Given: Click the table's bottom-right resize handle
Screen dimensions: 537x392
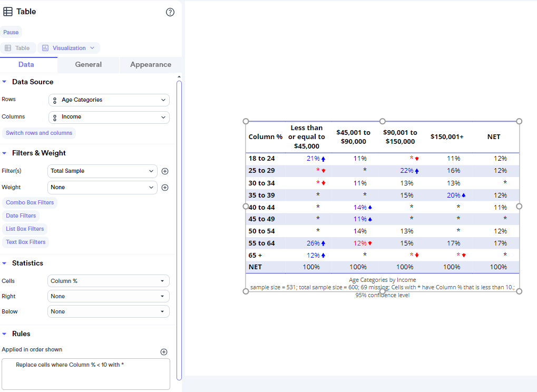Looking at the screenshot, I should click(519, 291).
